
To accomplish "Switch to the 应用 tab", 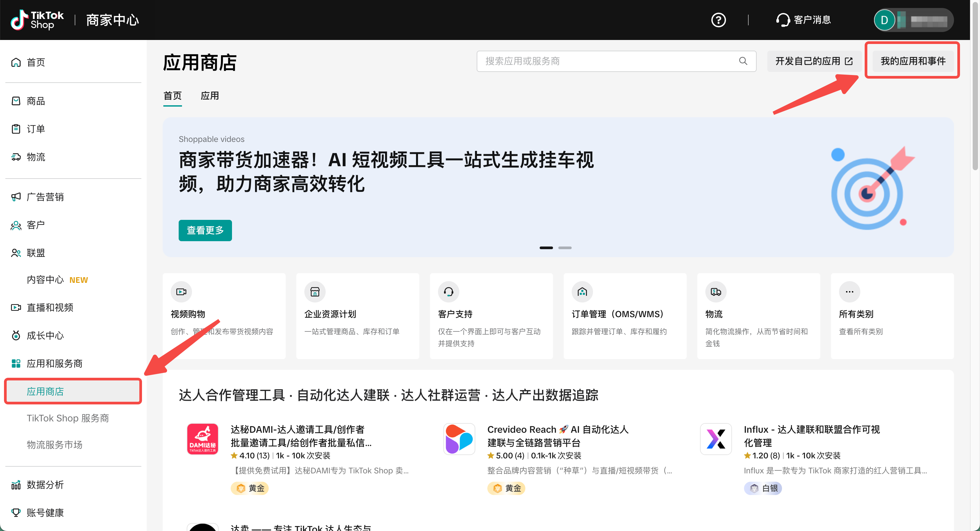I will click(210, 96).
